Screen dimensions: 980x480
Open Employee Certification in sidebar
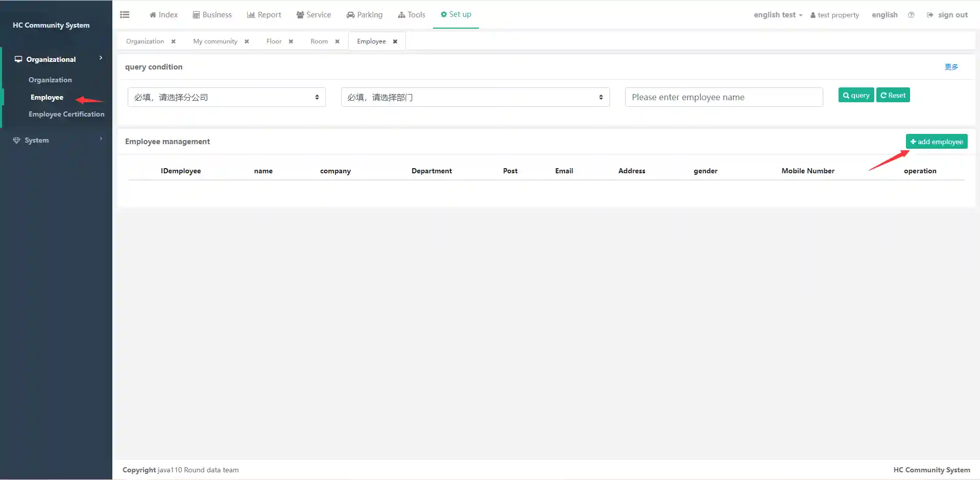tap(66, 114)
